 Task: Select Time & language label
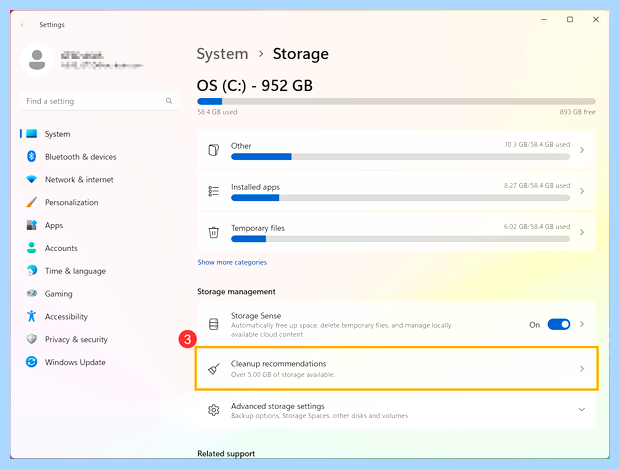(x=75, y=271)
